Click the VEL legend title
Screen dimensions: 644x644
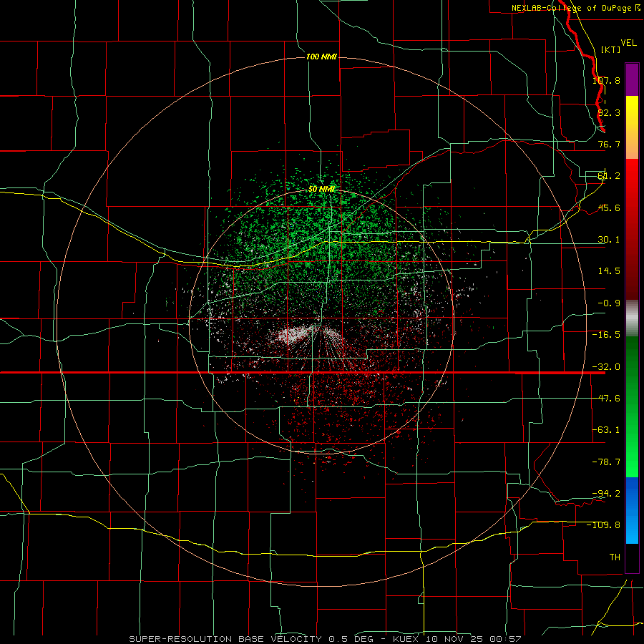[x=628, y=43]
